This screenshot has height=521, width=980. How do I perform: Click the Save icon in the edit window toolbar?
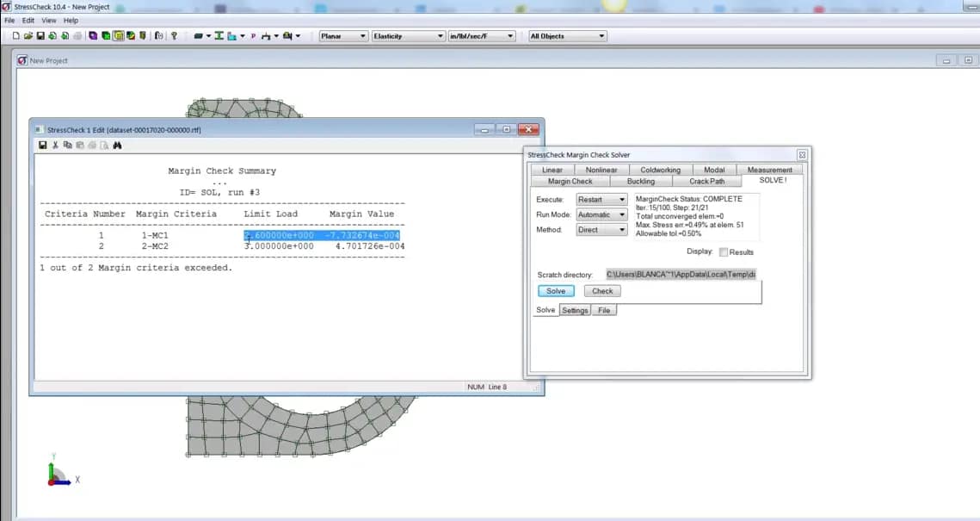point(42,145)
